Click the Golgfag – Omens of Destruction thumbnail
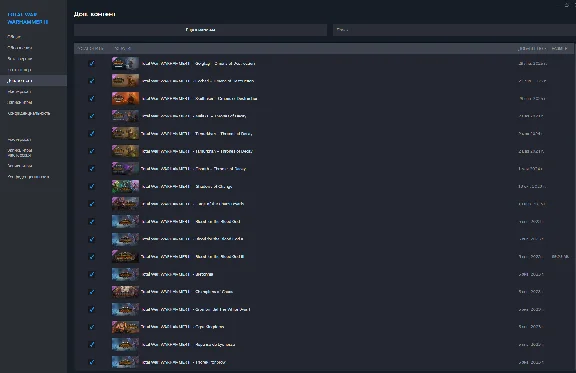Viewport: 576px width, 373px height. [x=125, y=63]
